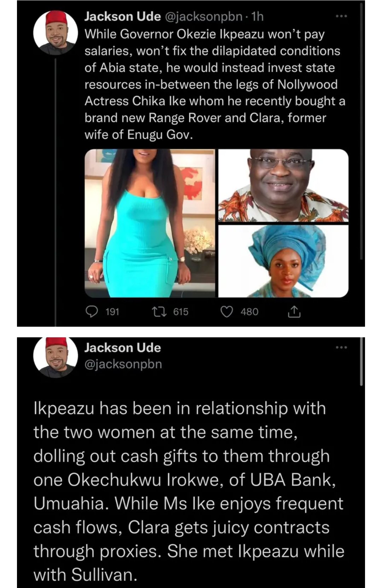Click the scrollbar beside the second tweet
382x588 pixels.
point(361,361)
